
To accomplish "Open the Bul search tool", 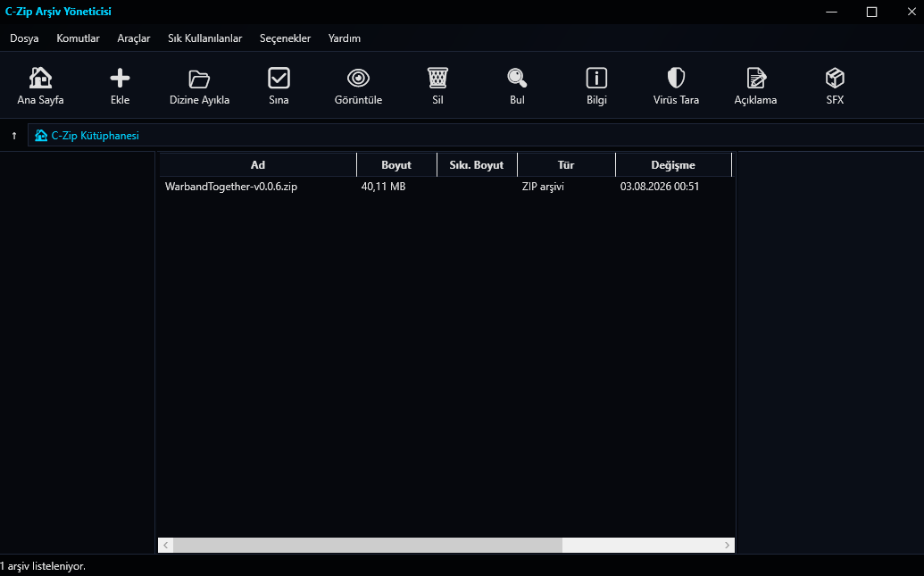I will click(x=517, y=78).
